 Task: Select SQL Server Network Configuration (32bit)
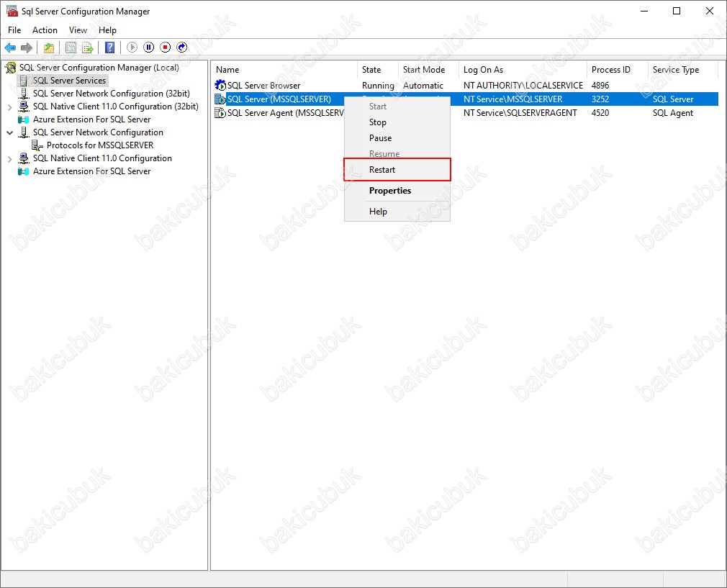(x=112, y=94)
